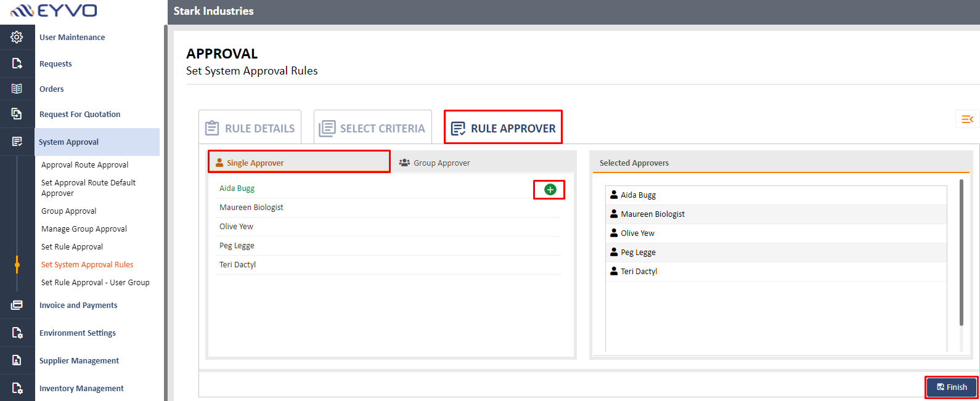Open Request For Quotation menu
The height and width of the screenshot is (401, 980).
(80, 115)
